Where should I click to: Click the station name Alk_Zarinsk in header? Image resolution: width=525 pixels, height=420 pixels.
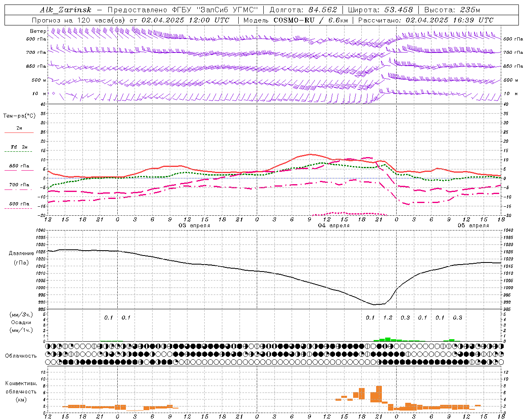tap(65, 10)
